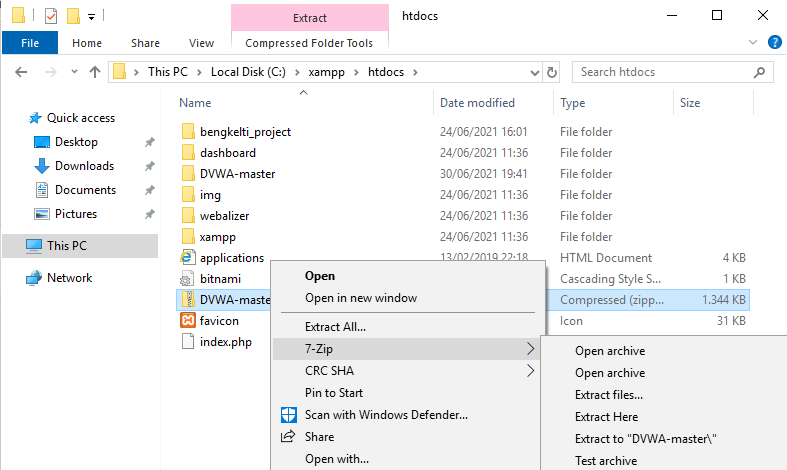Sort by the Type column header
The image size is (787, 470).
pyautogui.click(x=573, y=103)
